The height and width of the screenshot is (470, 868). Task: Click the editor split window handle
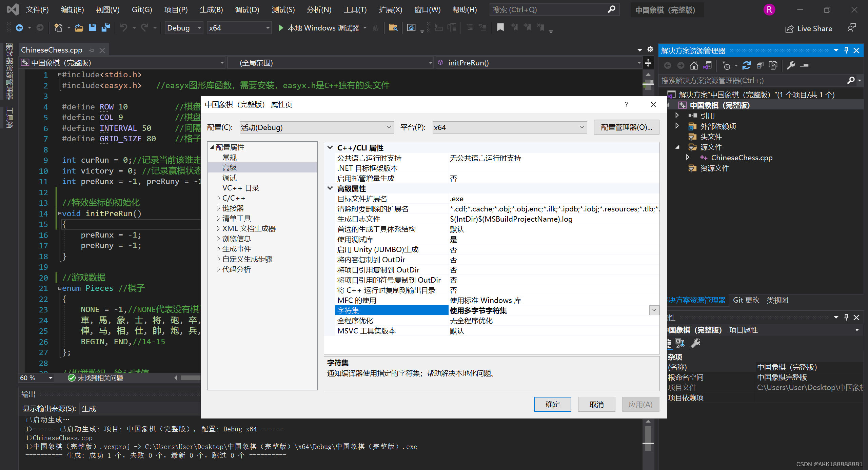pyautogui.click(x=648, y=63)
